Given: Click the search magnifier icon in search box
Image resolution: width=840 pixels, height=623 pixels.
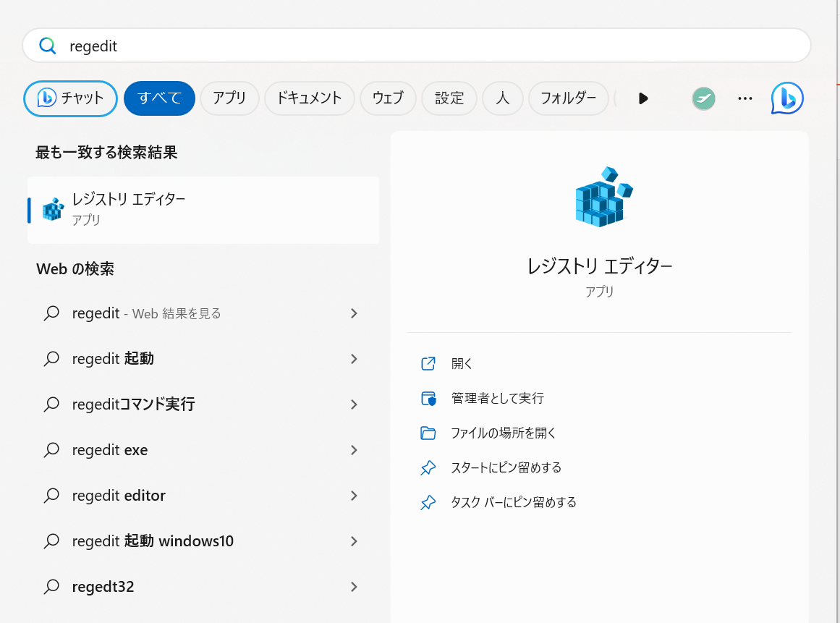Looking at the screenshot, I should pyautogui.click(x=48, y=46).
